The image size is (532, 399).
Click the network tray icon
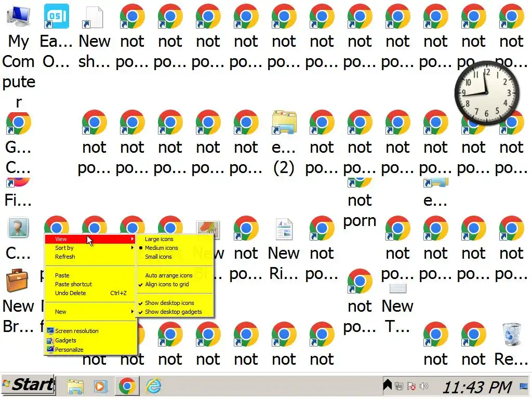[399, 386]
